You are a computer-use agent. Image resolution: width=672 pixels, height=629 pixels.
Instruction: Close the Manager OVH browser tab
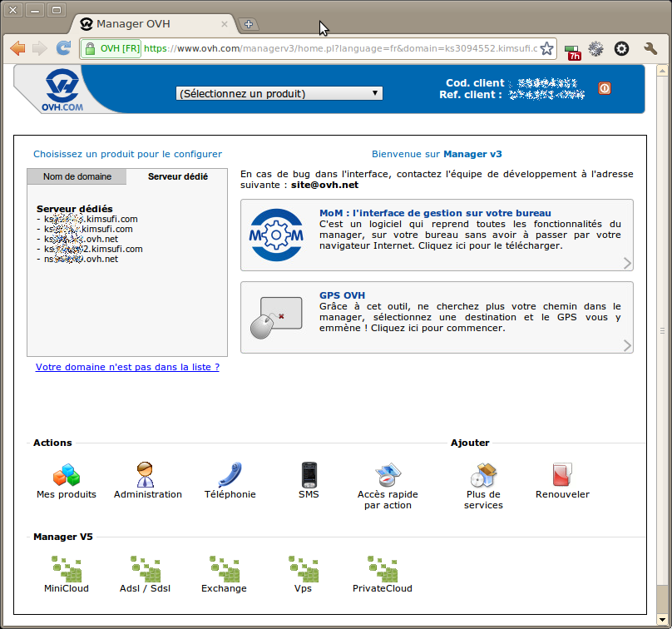pos(225,24)
